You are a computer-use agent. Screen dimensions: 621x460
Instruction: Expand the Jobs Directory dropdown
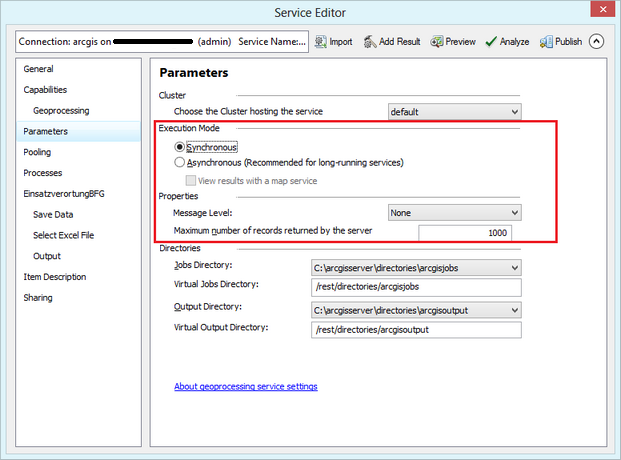(416, 268)
